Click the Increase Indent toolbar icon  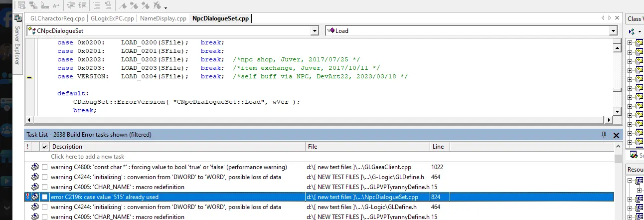(82, 5)
